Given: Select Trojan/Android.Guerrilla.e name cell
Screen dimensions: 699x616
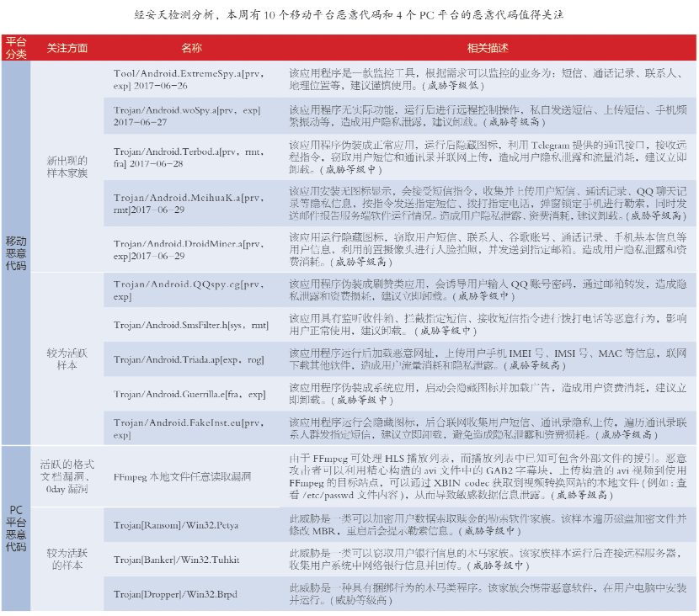Looking at the screenshot, I should coord(192,394).
